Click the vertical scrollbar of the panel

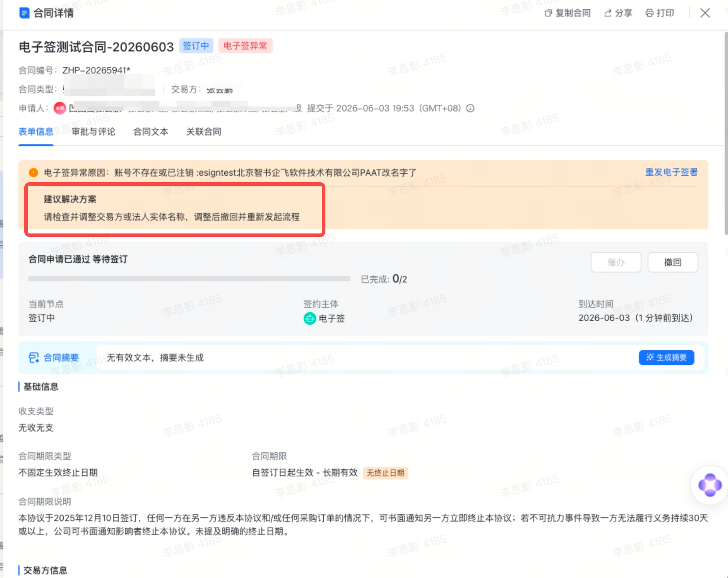726,133
